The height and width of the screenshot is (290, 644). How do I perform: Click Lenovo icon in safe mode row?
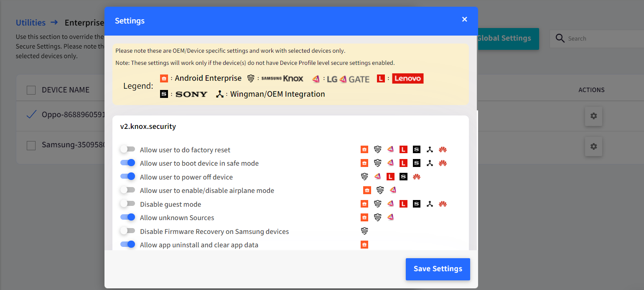point(403,163)
